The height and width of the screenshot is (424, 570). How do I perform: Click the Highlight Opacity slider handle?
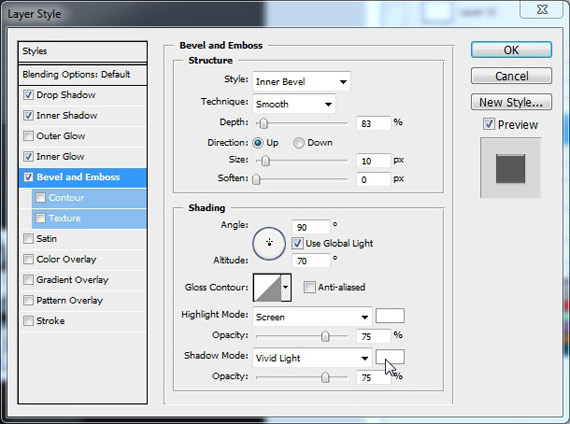tap(325, 336)
